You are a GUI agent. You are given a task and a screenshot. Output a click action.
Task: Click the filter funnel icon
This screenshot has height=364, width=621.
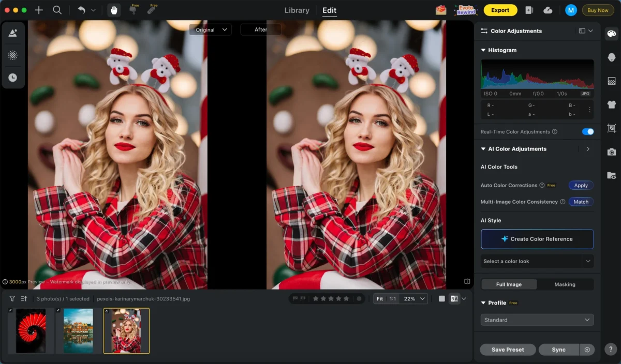point(12,299)
